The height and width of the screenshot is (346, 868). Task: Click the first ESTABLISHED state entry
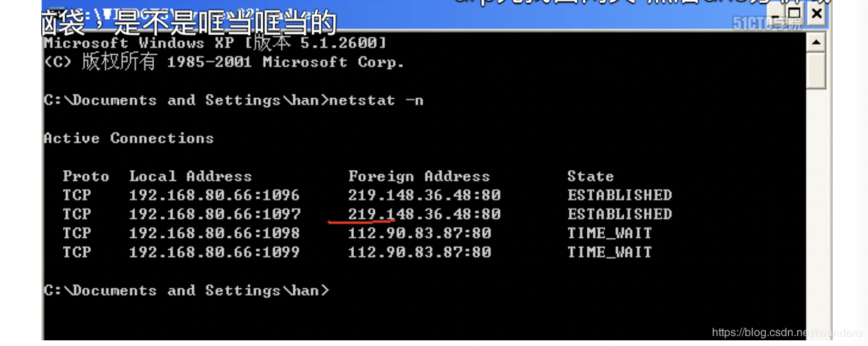(619, 195)
